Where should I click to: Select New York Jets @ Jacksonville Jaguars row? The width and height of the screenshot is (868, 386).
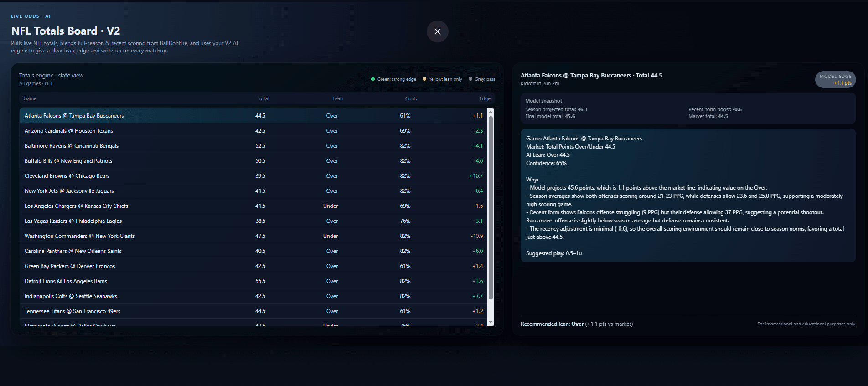253,191
